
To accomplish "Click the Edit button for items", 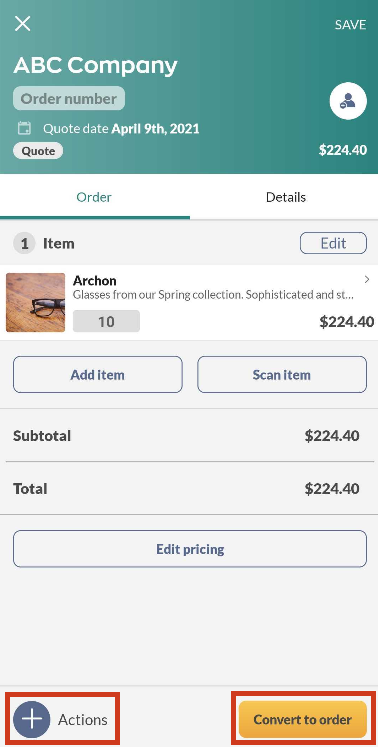I will (x=333, y=243).
